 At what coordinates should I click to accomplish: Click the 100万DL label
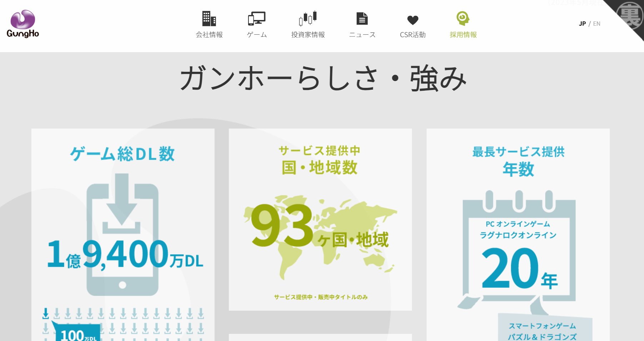tap(78, 335)
